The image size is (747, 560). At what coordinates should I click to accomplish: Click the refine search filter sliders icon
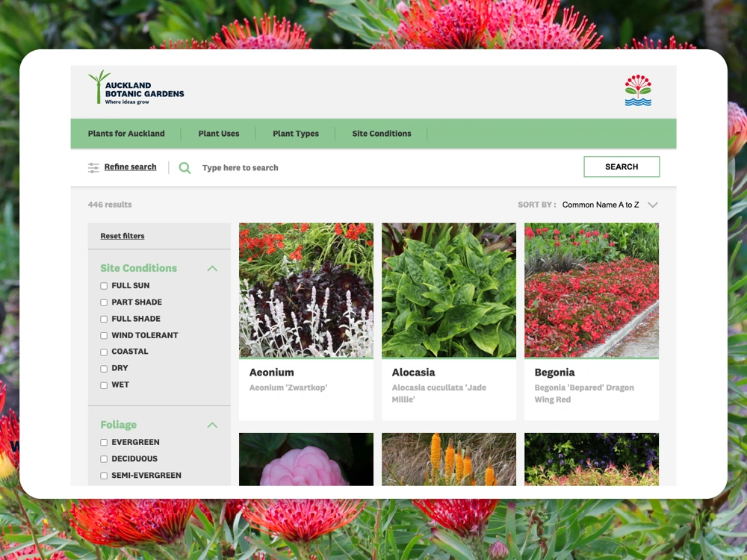(x=93, y=168)
